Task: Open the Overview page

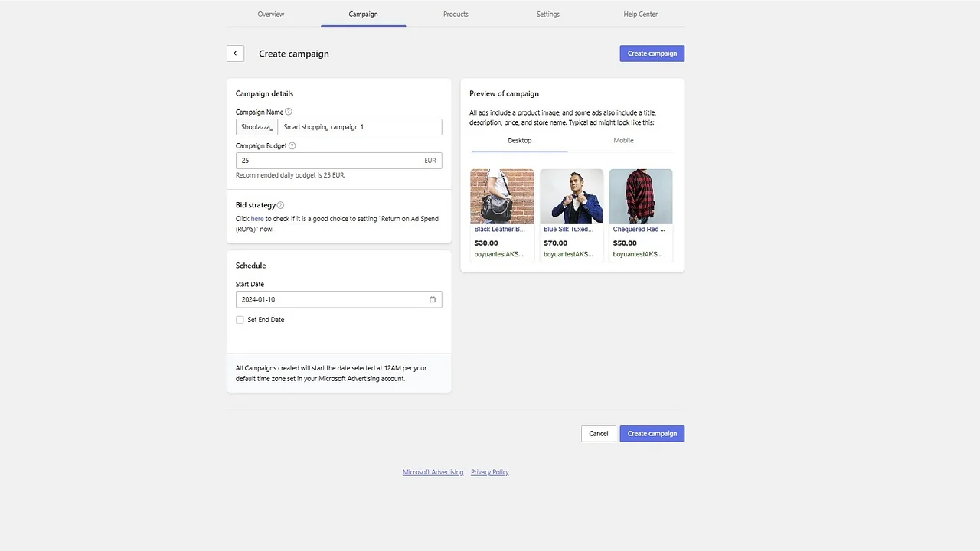Action: [270, 14]
